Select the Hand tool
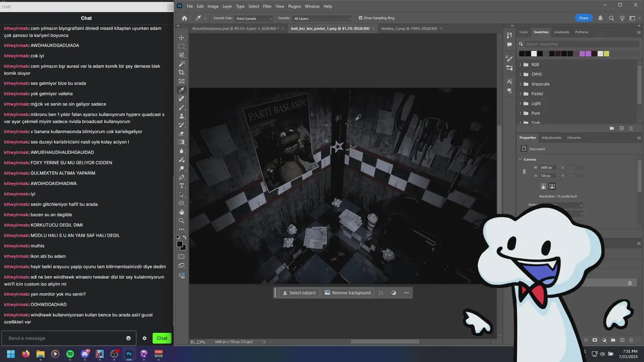Screen dimensions: 644x362 click(x=182, y=212)
